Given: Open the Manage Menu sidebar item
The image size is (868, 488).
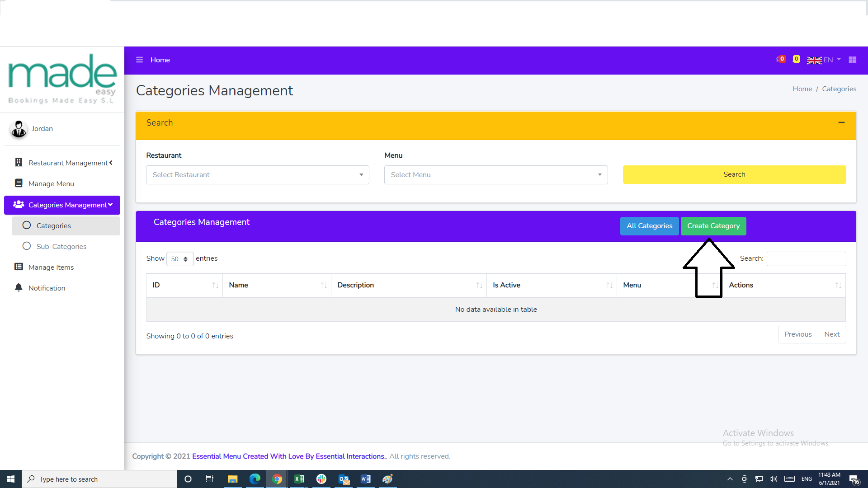Looking at the screenshot, I should [62, 183].
